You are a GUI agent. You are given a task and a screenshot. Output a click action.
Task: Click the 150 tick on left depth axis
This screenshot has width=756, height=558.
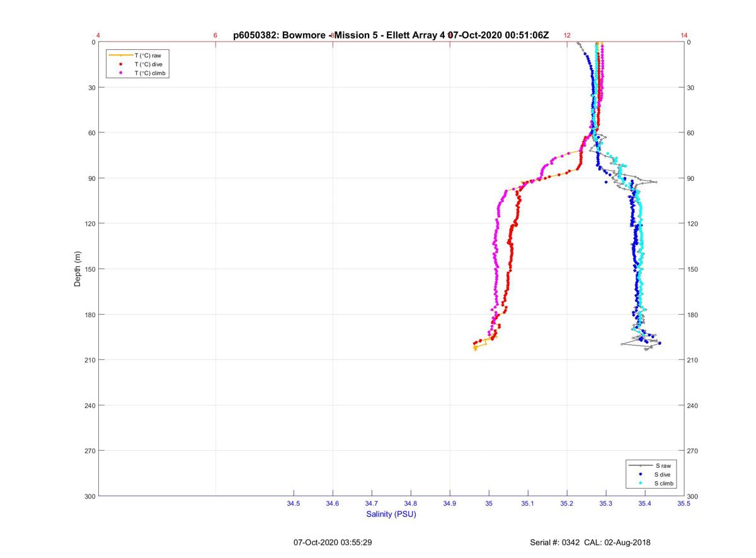point(89,269)
